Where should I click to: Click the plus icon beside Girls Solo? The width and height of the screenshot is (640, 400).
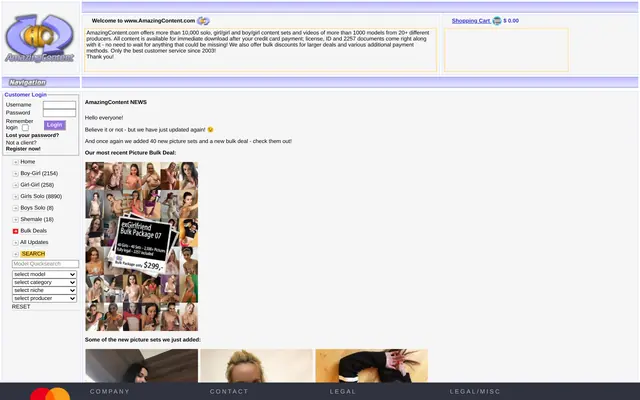tap(16, 196)
